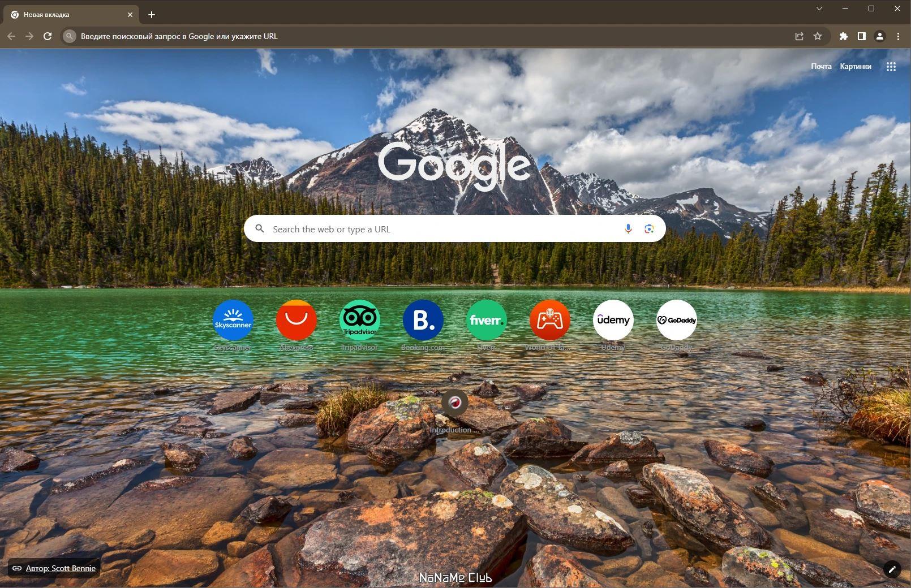Toggle the side panel icon

pos(862,36)
